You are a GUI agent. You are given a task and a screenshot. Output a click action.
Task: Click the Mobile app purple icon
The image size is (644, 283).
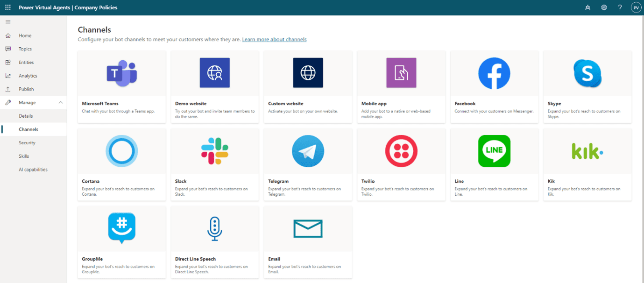tap(401, 73)
